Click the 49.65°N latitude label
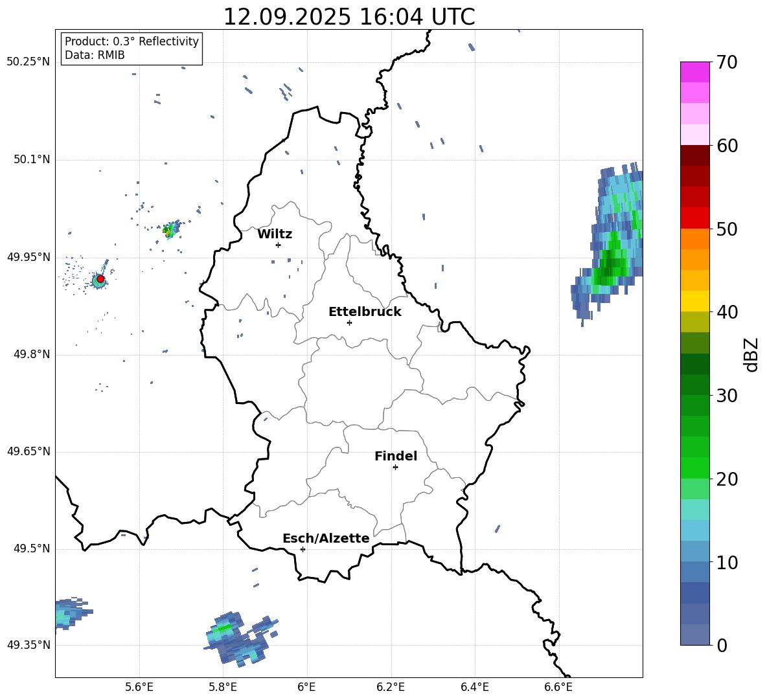767x700 pixels. click(x=29, y=451)
